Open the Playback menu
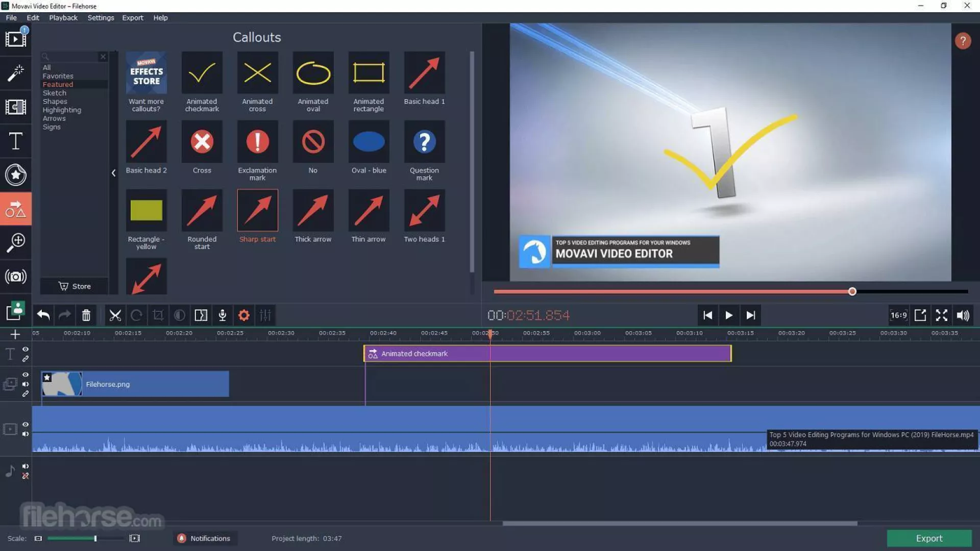 pyautogui.click(x=63, y=18)
